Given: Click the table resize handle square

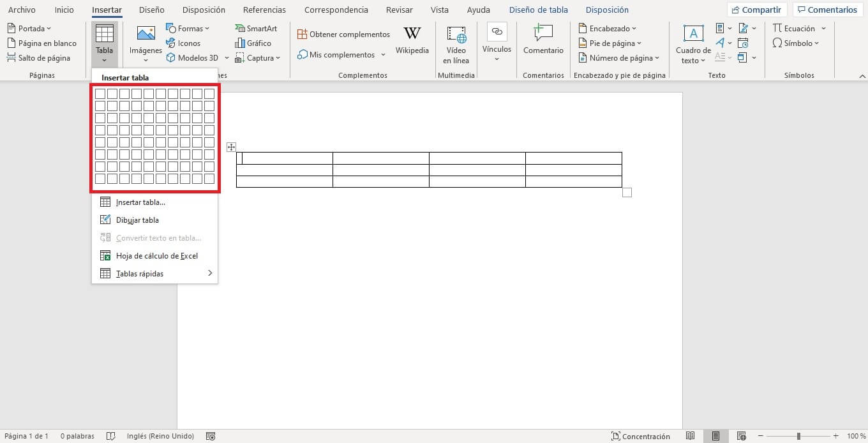Looking at the screenshot, I should click(x=627, y=192).
